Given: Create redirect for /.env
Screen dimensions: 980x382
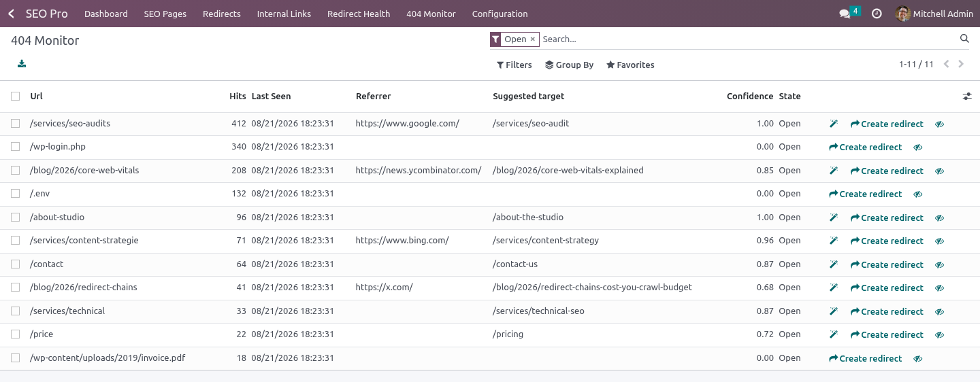Looking at the screenshot, I should [865, 194].
